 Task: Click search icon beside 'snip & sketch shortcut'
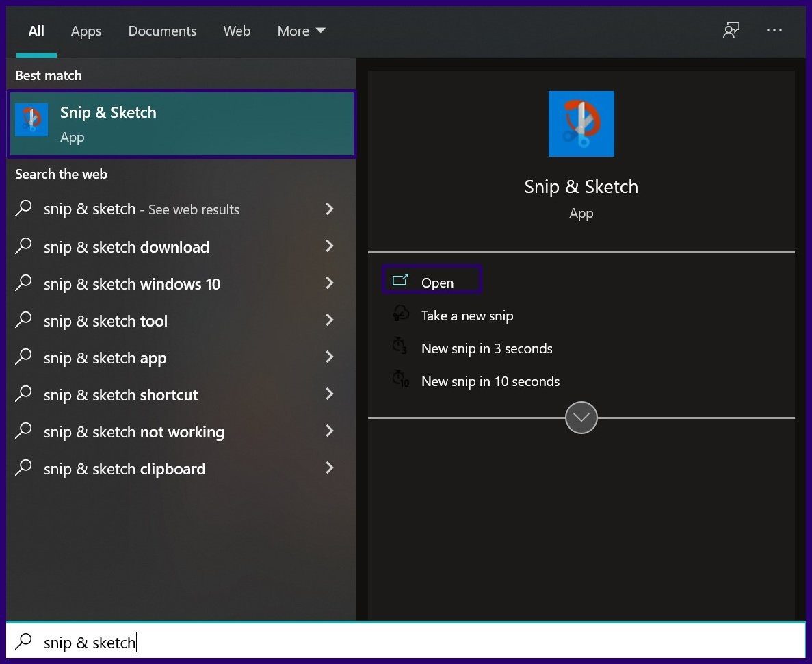click(23, 394)
